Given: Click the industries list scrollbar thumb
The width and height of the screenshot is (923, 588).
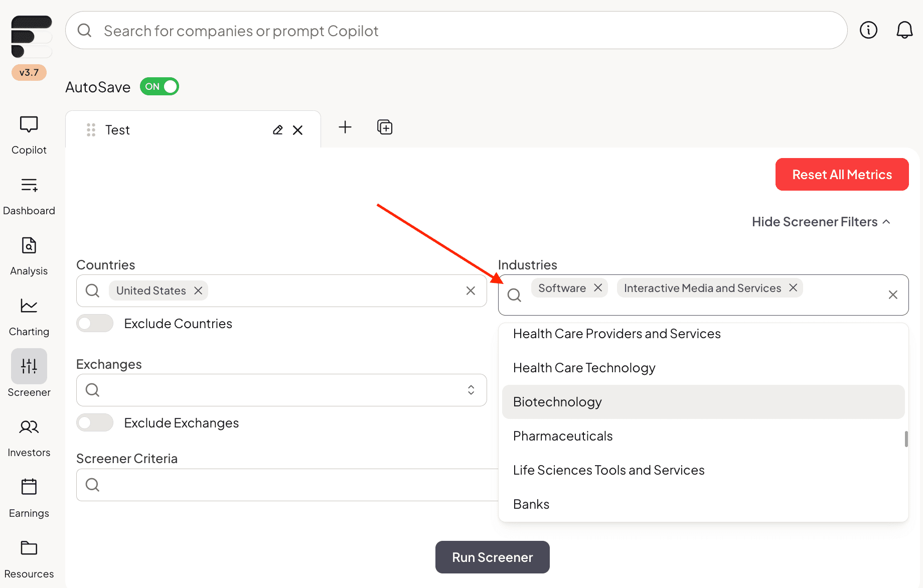Looking at the screenshot, I should click(906, 439).
